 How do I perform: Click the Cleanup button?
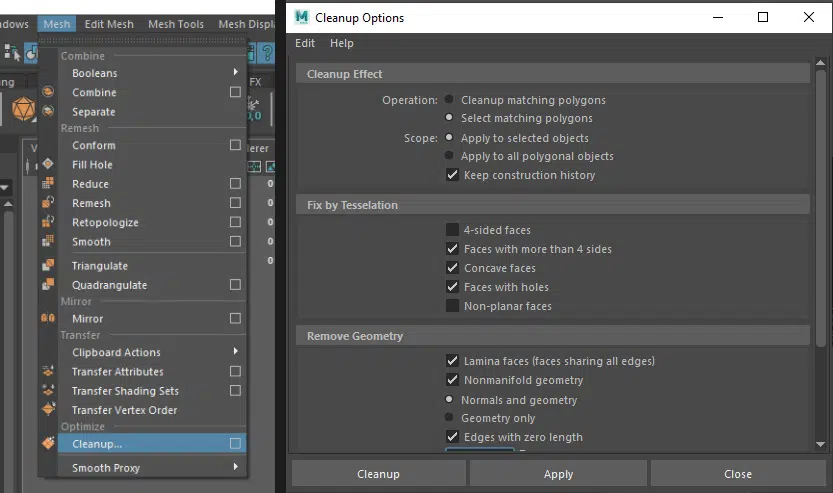pos(378,474)
